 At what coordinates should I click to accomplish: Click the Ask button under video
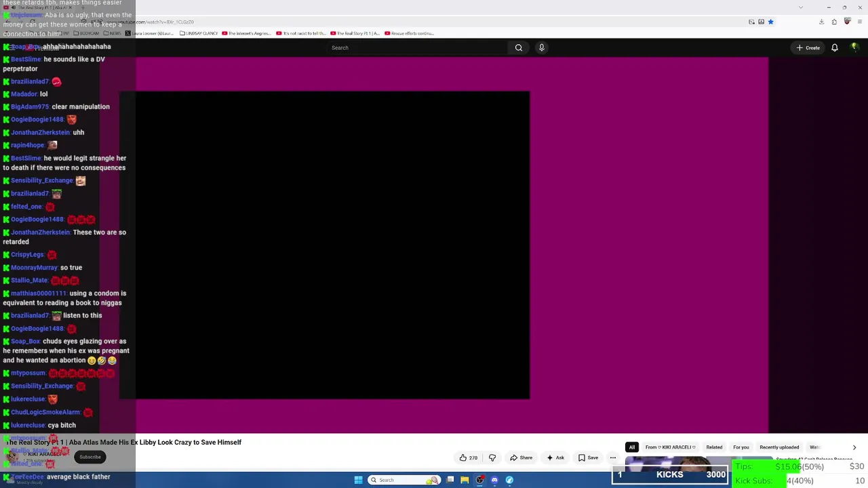tap(555, 457)
